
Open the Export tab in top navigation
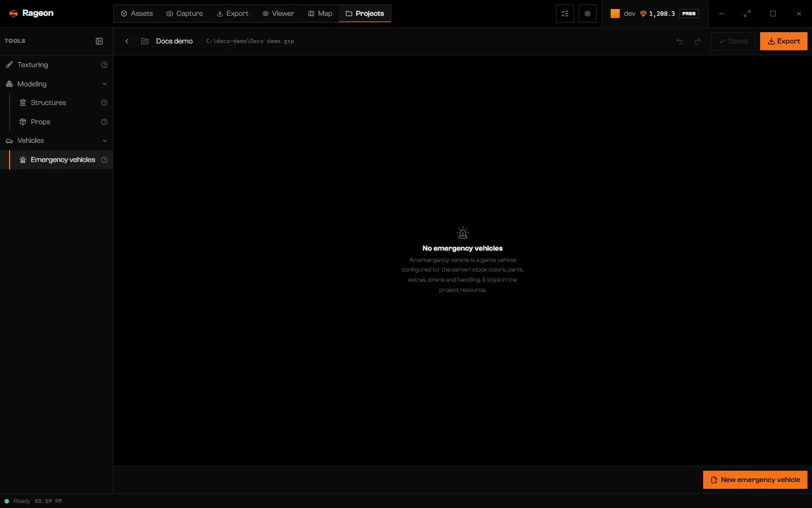tap(232, 14)
